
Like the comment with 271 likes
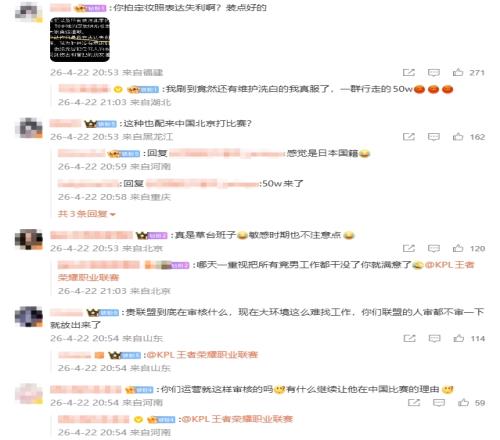click(x=458, y=72)
